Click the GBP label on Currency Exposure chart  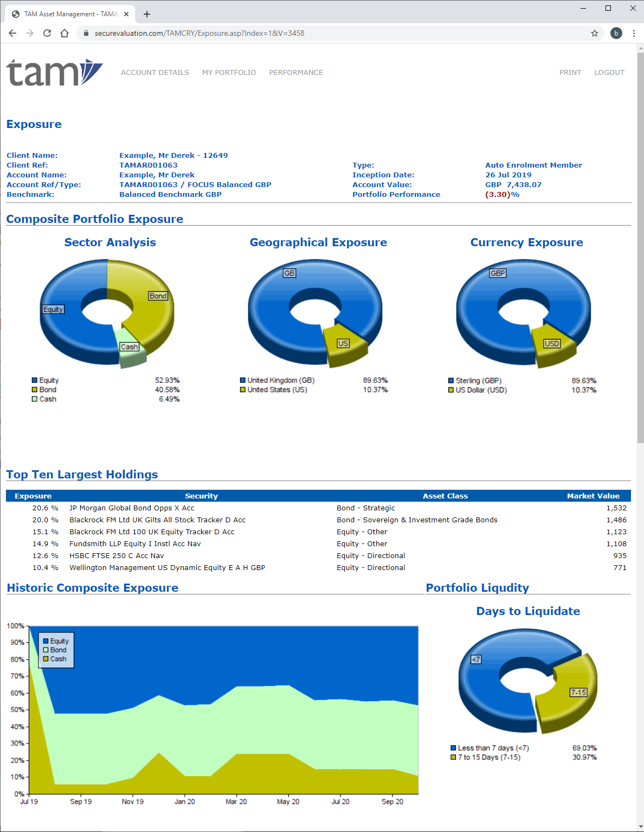[x=498, y=273]
